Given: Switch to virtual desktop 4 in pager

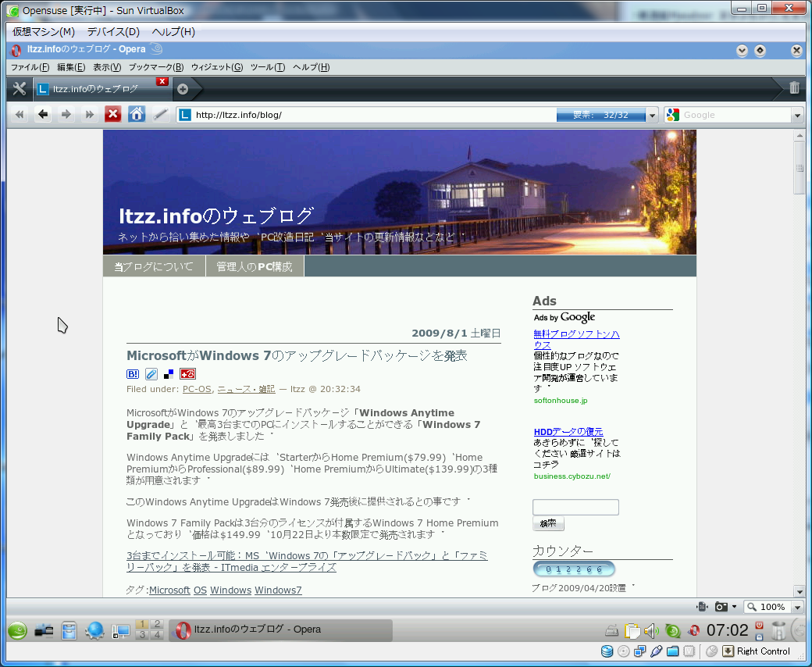Looking at the screenshot, I should [157, 635].
